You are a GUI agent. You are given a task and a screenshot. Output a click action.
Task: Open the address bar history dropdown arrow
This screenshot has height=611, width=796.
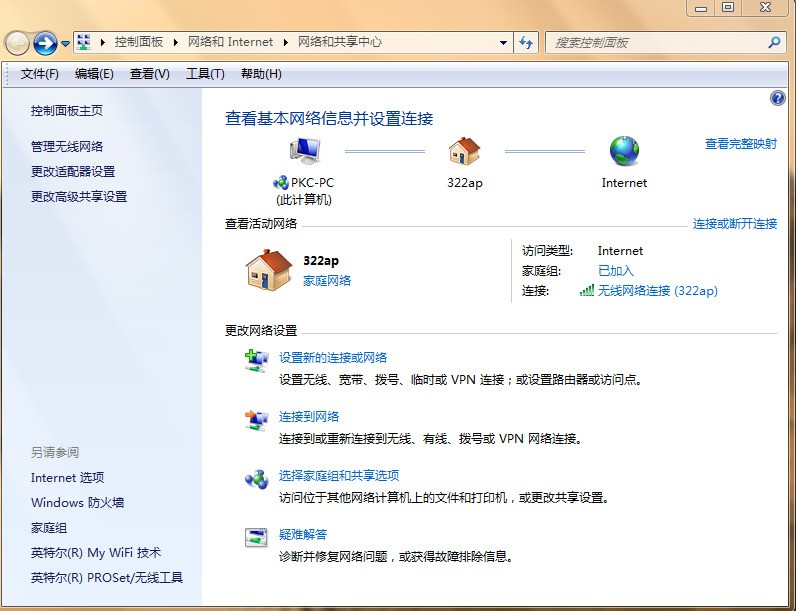pos(504,43)
